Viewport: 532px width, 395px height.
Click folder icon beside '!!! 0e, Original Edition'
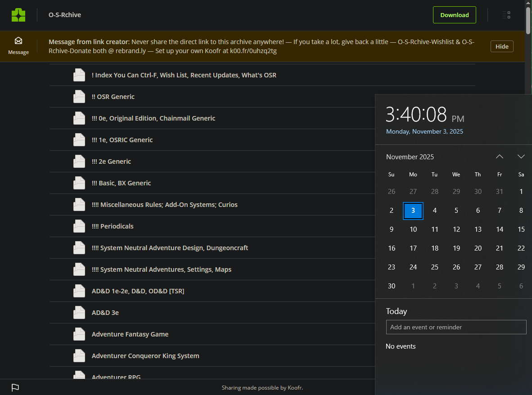tap(79, 118)
